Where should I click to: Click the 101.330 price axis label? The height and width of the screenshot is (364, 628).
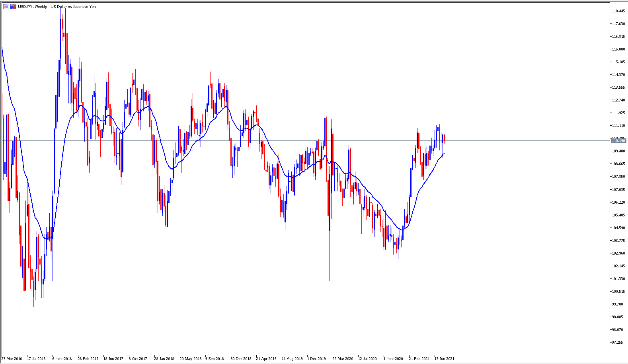click(618, 279)
